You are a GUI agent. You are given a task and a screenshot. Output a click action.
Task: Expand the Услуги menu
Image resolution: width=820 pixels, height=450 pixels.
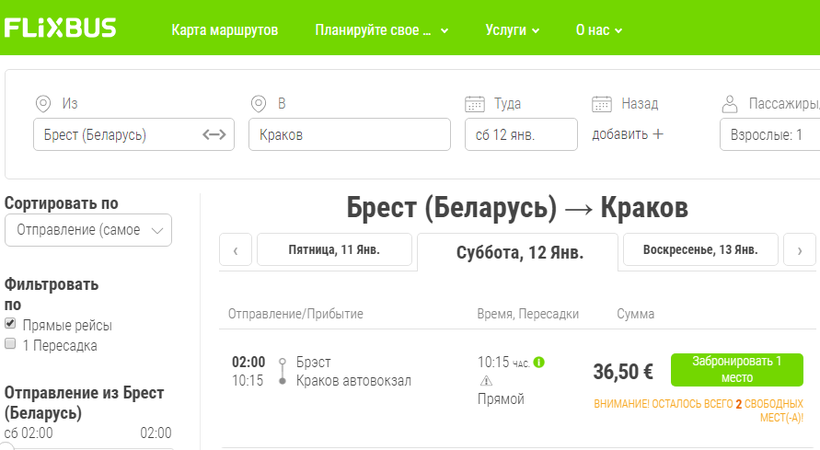tap(512, 30)
